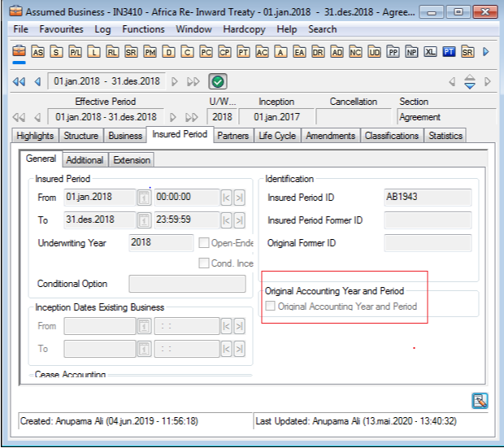The height and width of the screenshot is (448, 504).
Task: Click the P/L toolbar icon
Action: [x=75, y=52]
